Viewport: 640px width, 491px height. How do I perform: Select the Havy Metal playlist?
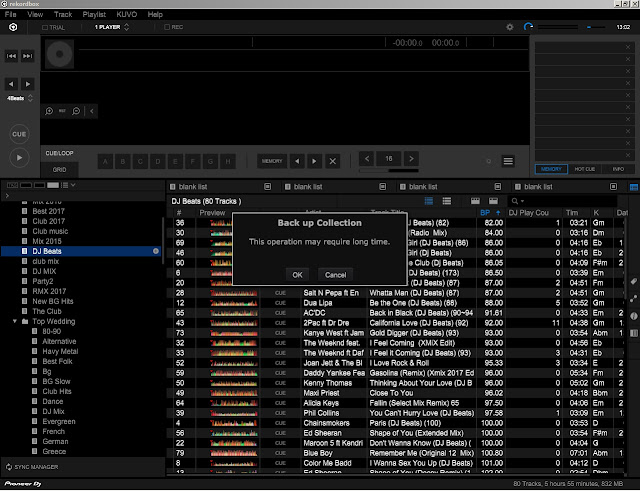pos(60,351)
